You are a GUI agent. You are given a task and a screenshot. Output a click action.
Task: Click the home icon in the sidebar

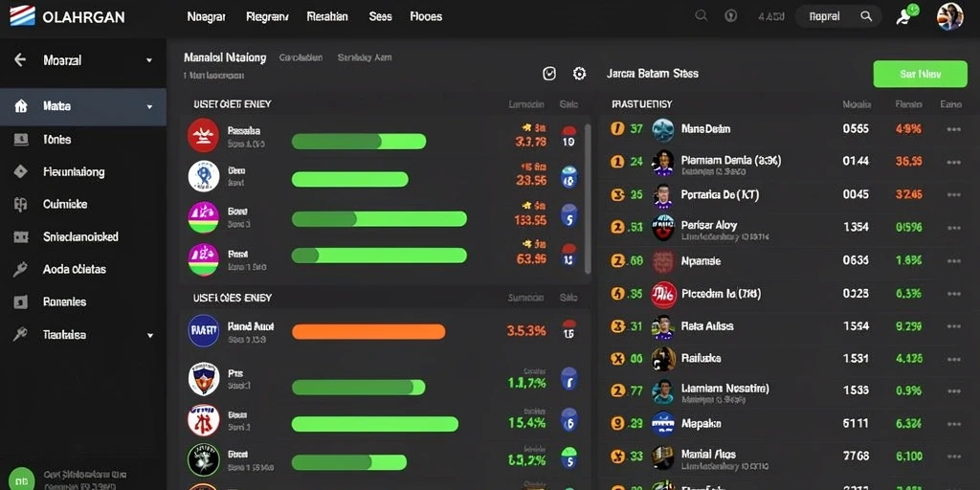click(x=21, y=106)
